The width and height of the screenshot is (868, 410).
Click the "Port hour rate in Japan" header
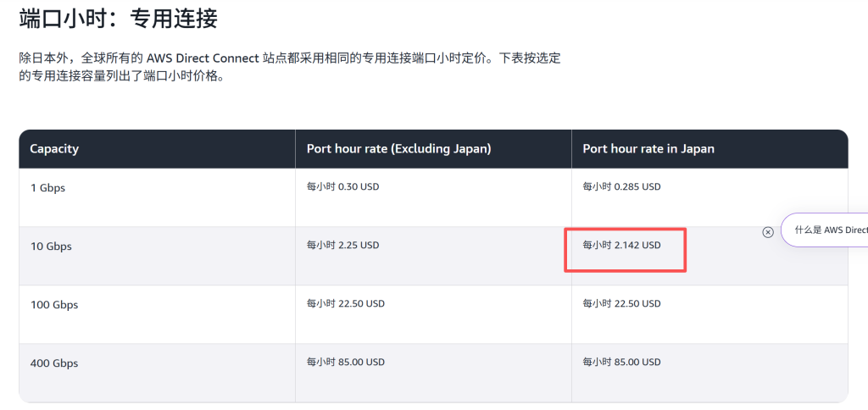tap(648, 149)
